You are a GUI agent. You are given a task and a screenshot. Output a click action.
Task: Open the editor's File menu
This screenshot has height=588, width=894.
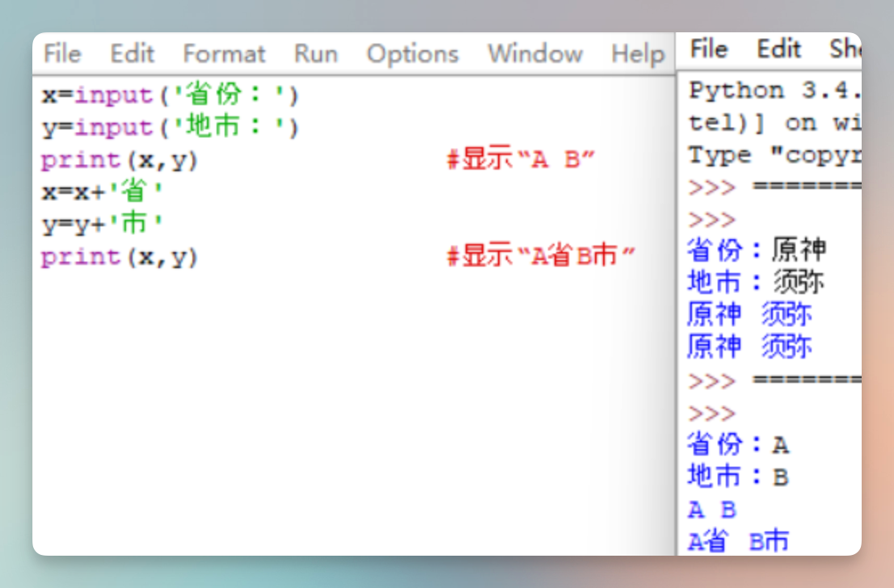(x=62, y=54)
